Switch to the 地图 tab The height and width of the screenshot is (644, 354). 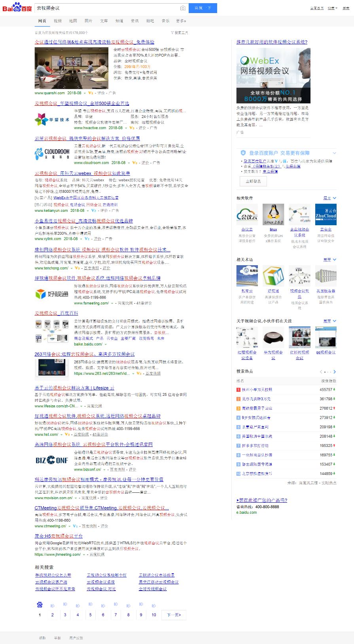point(73,21)
